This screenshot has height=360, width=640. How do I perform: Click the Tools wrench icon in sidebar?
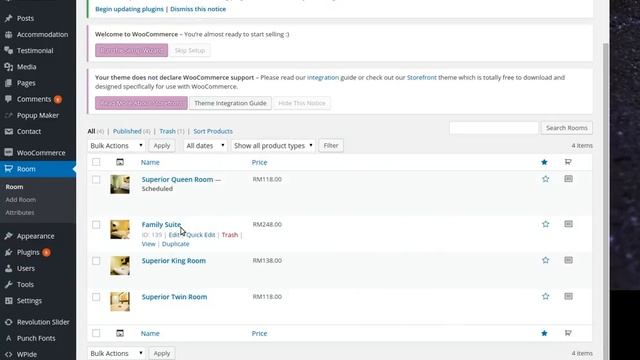9,284
